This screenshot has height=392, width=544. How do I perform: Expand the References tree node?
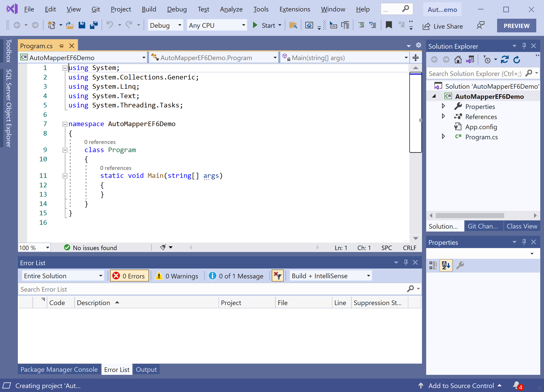(443, 116)
